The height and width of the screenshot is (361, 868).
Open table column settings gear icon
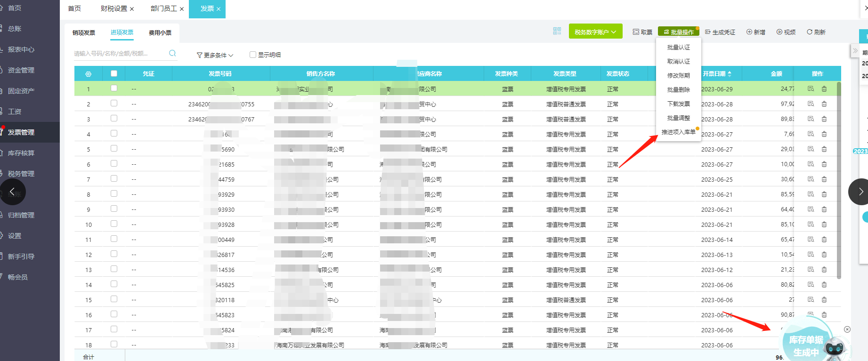pos(88,74)
